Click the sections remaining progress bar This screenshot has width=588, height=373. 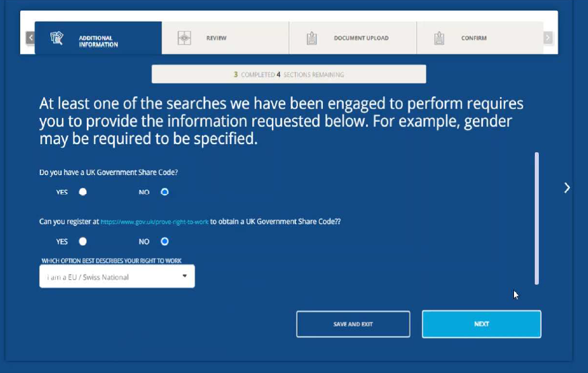tap(289, 74)
